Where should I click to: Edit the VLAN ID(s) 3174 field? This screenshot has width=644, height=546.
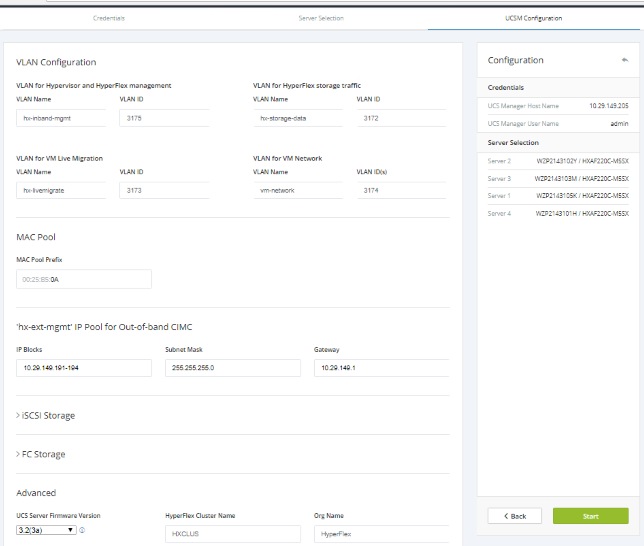coord(401,190)
